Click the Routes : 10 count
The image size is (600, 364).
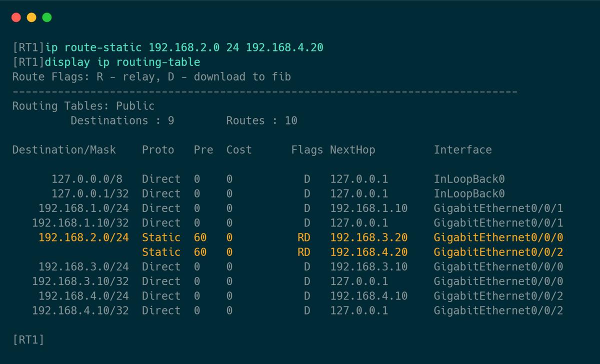point(261,120)
